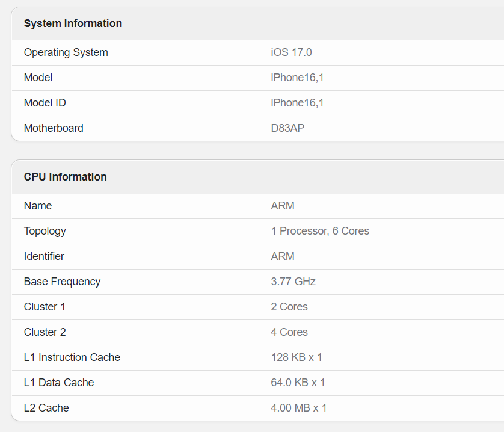Select the L1 Data Cache row label

59,383
